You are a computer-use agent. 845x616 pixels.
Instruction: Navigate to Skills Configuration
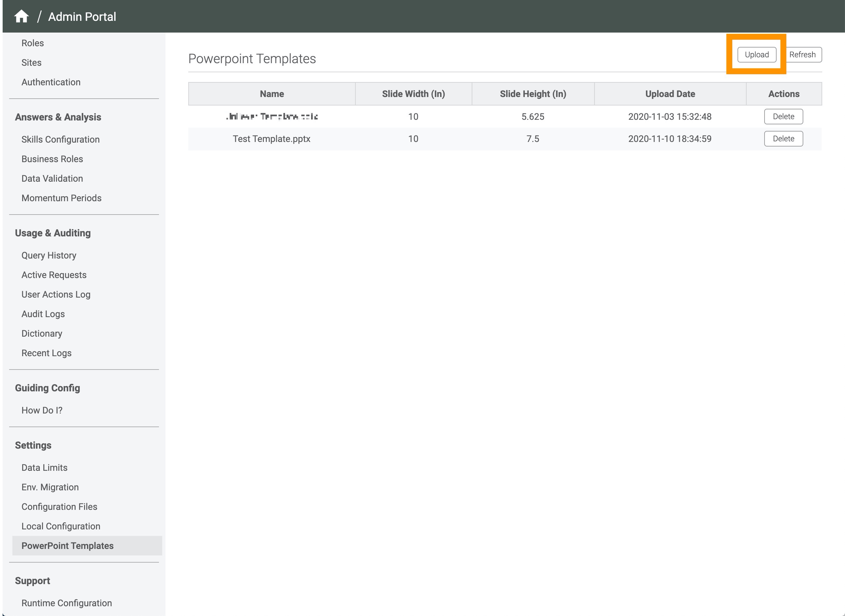click(60, 140)
